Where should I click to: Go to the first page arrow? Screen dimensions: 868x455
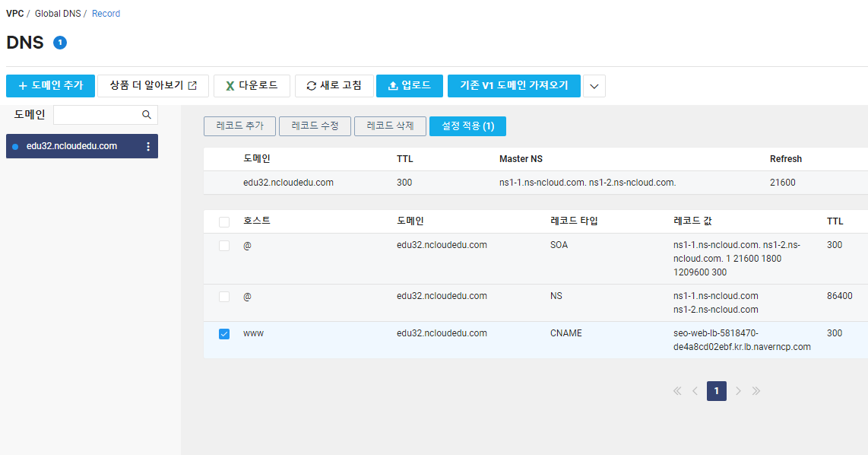677,391
